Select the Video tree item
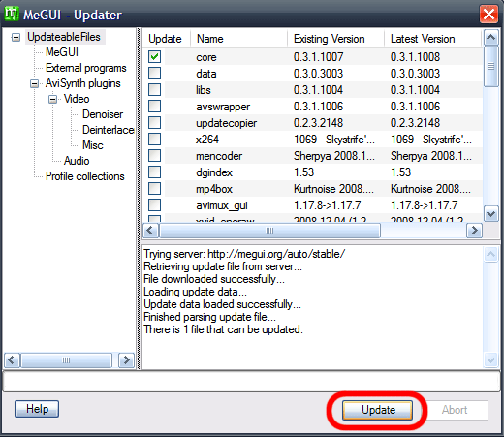504x437 pixels. tap(77, 99)
